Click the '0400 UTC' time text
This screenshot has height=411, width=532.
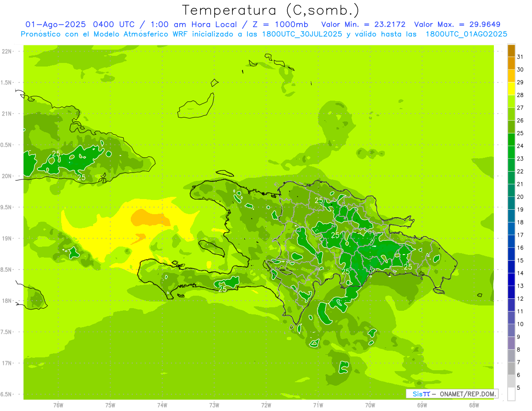coord(116,24)
